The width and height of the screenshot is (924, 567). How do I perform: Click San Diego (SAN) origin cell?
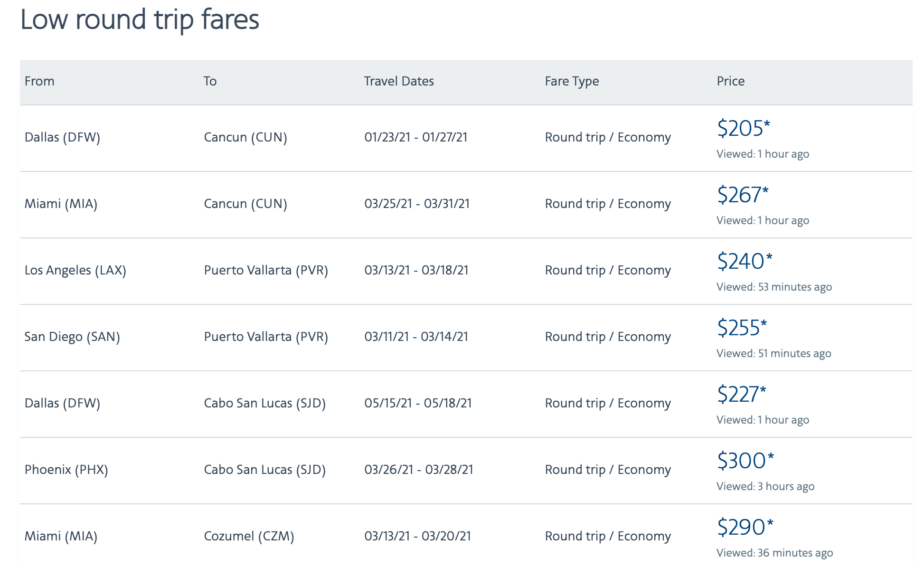[72, 337]
